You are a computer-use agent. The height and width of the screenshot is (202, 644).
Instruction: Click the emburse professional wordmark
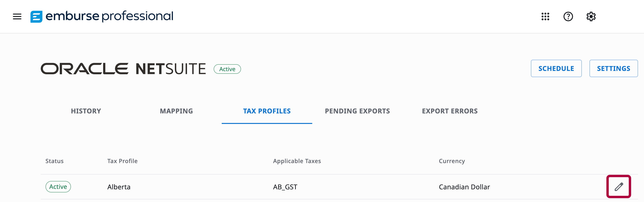(x=110, y=16)
